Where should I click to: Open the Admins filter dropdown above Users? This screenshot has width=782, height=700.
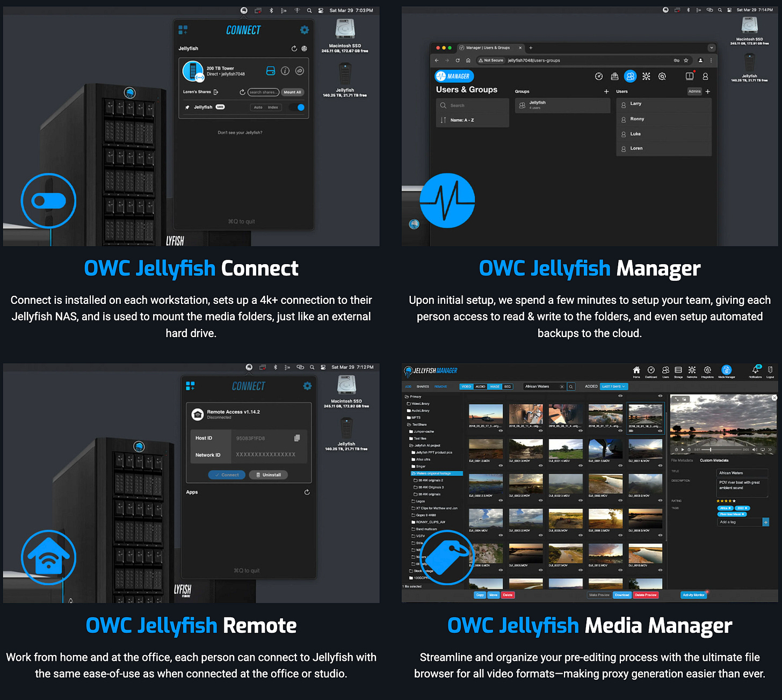pos(694,91)
